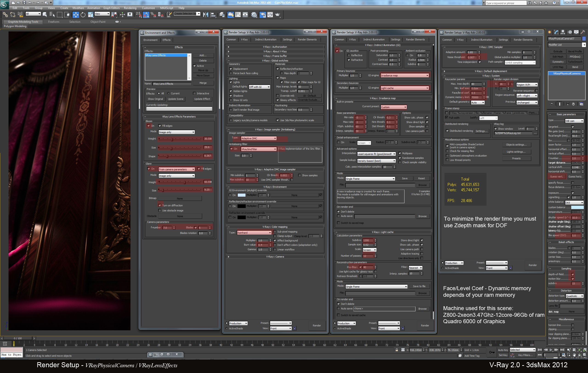Click Guess vert. button

pos(557,177)
